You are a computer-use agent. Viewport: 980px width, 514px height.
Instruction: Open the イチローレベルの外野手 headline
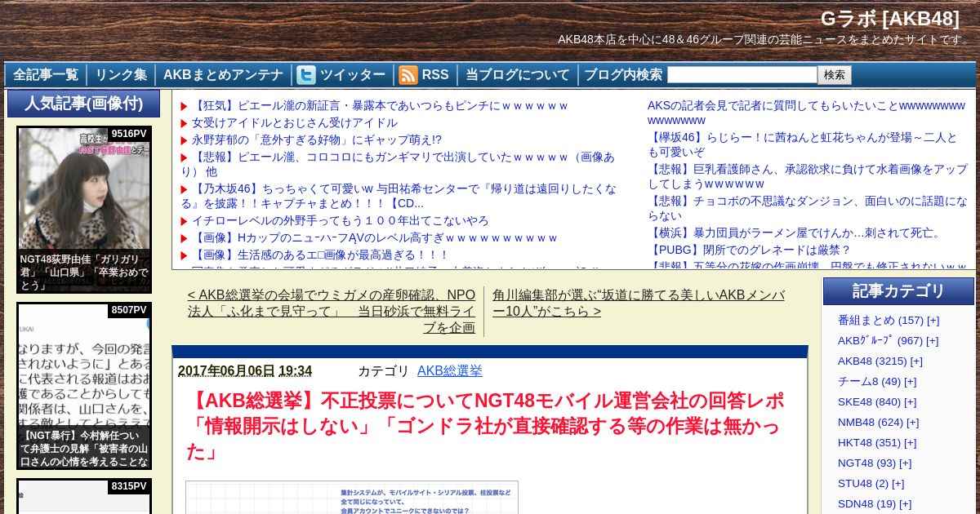pos(341,220)
